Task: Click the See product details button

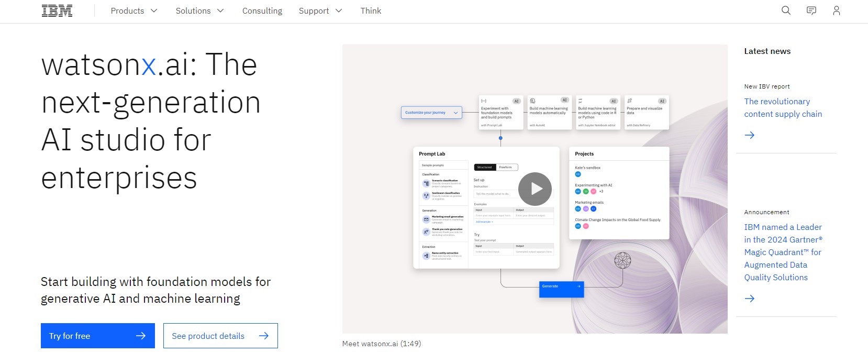Action: tap(220, 336)
